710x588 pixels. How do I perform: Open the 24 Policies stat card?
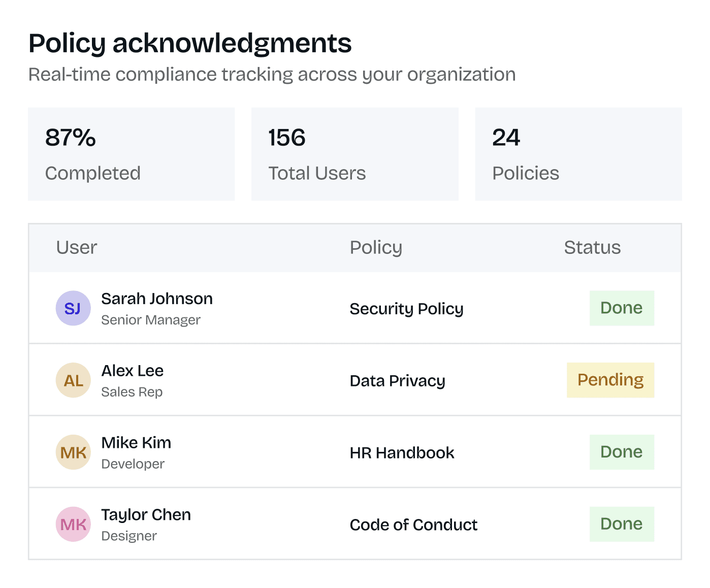click(578, 154)
